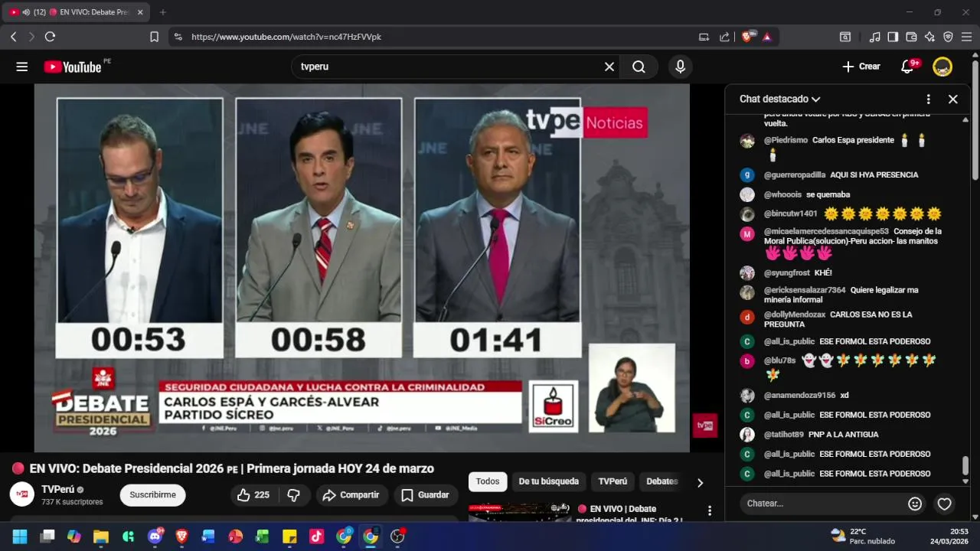The image size is (980, 551).
Task: Open the taskbar clock and date
Action: (x=949, y=536)
